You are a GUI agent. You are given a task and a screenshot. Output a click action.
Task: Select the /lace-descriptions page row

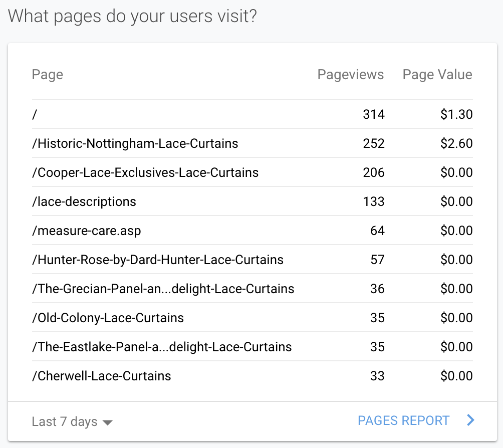(84, 201)
